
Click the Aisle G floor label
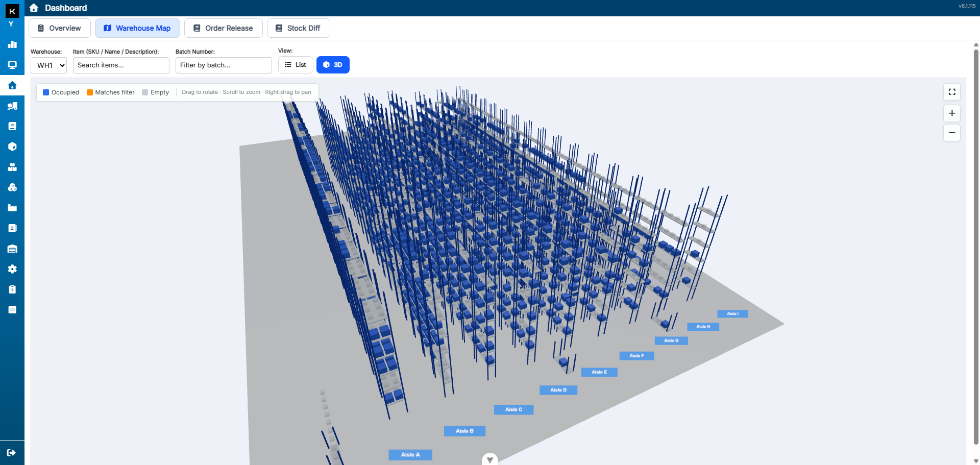(x=672, y=340)
